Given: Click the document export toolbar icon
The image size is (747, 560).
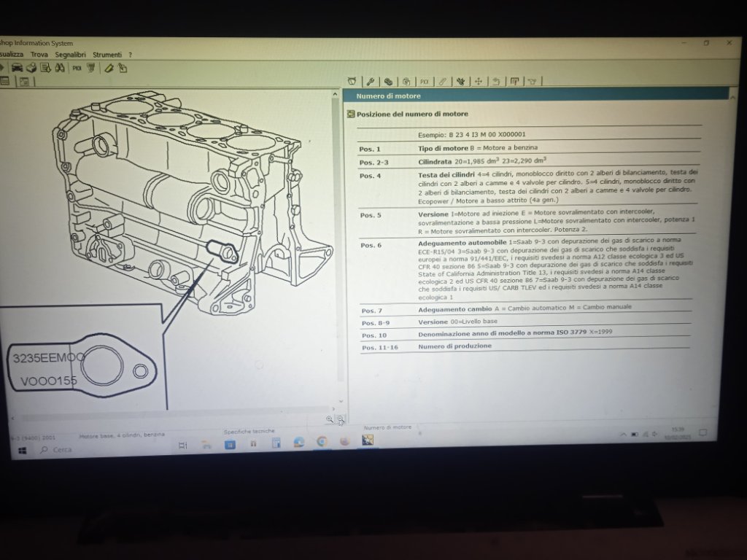Looking at the screenshot, I should tap(46, 68).
